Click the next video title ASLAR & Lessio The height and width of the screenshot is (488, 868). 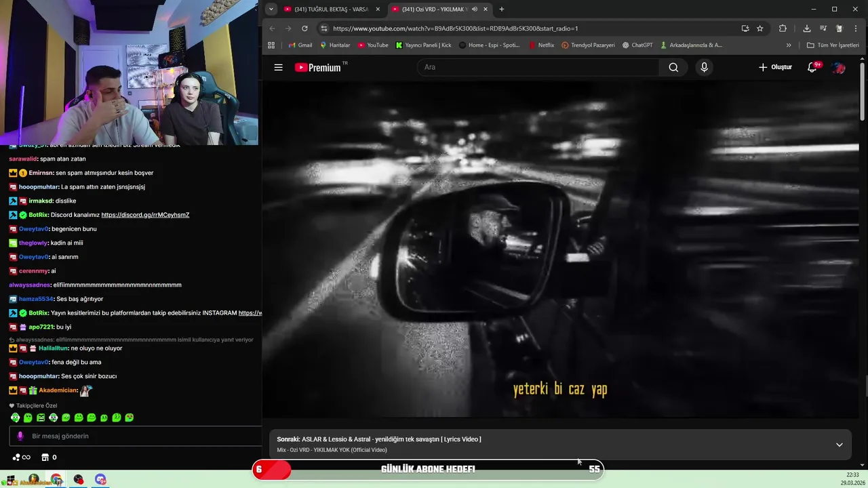point(391,439)
